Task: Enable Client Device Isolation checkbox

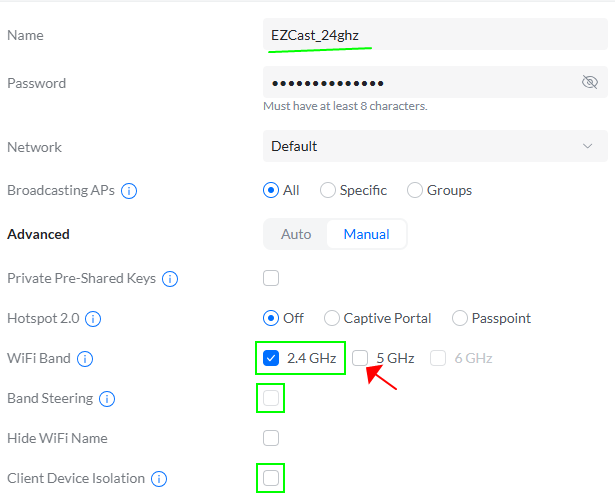Action: [x=271, y=478]
